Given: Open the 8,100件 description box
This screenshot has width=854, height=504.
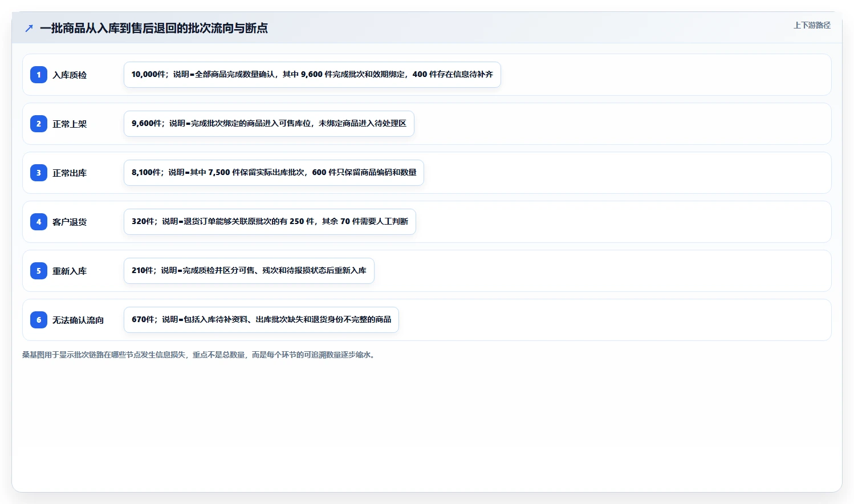Looking at the screenshot, I should [274, 173].
